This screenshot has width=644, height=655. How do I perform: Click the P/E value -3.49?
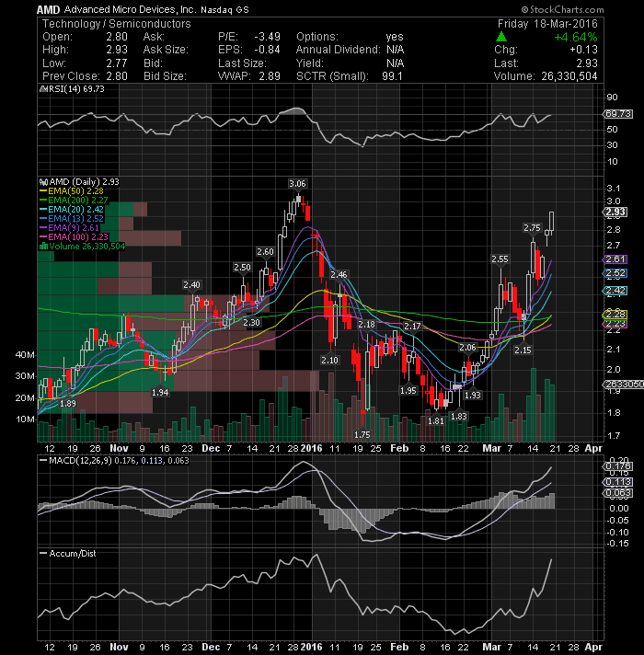268,37
